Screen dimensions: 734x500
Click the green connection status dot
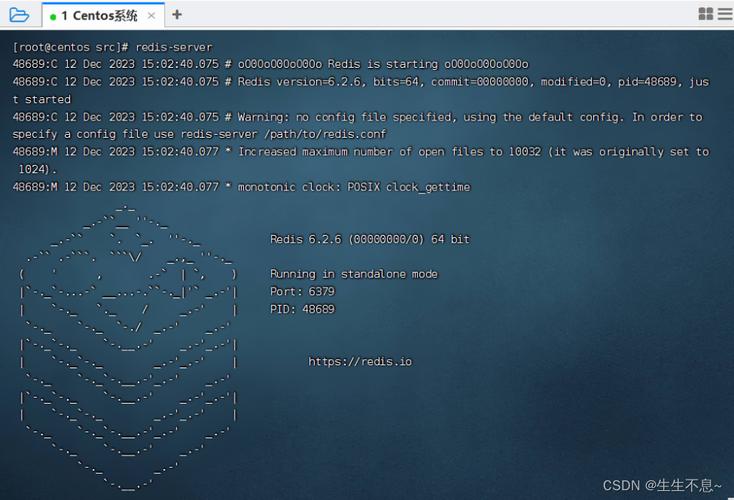click(x=53, y=17)
